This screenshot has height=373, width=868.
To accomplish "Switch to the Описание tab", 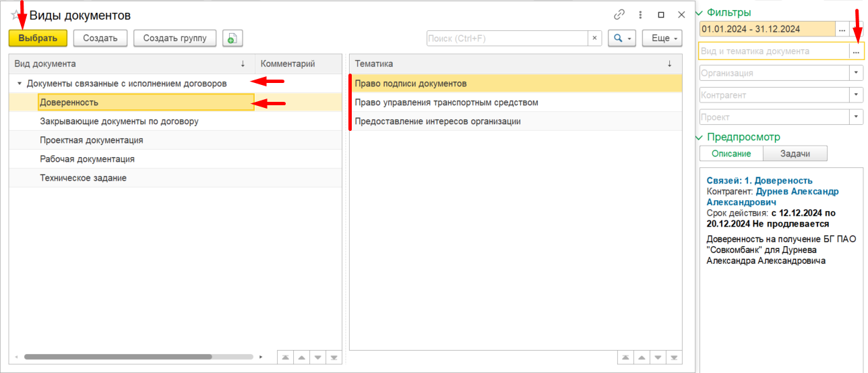I will [731, 154].
